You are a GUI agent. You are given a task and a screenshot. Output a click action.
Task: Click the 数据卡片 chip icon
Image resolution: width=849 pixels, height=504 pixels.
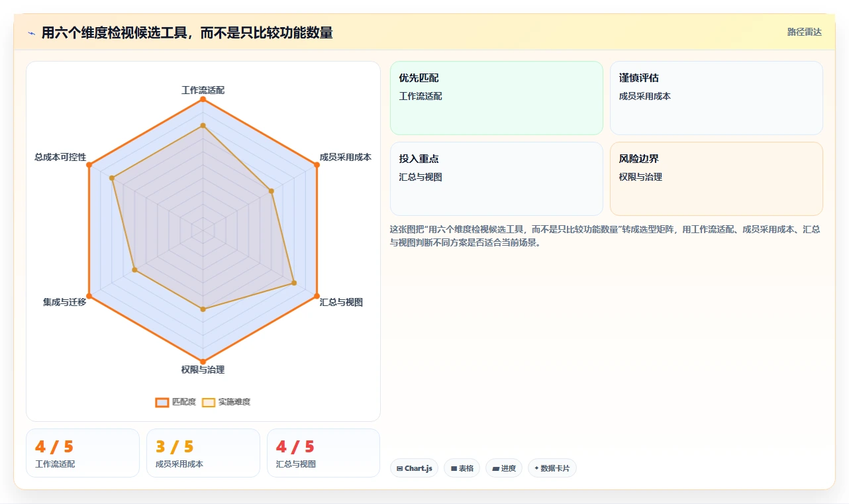536,468
